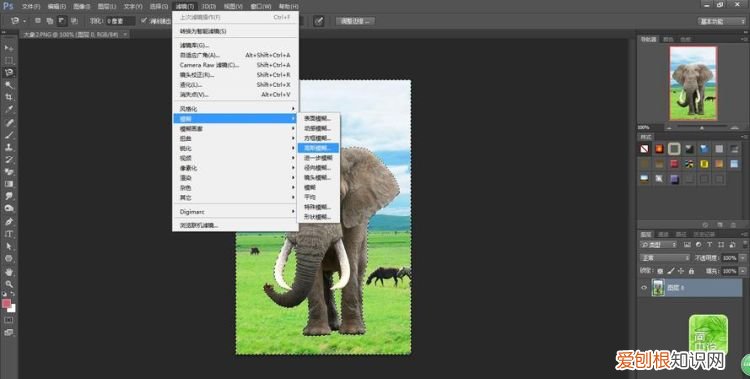Choose 转换为智能滤镜(S) menu entry
The image size is (750, 379).
[x=235, y=31]
